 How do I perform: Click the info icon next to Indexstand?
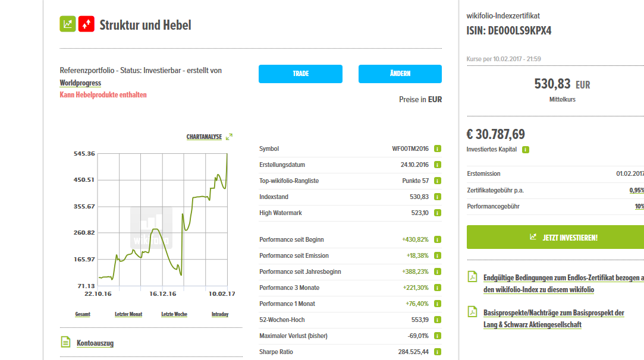pos(437,197)
